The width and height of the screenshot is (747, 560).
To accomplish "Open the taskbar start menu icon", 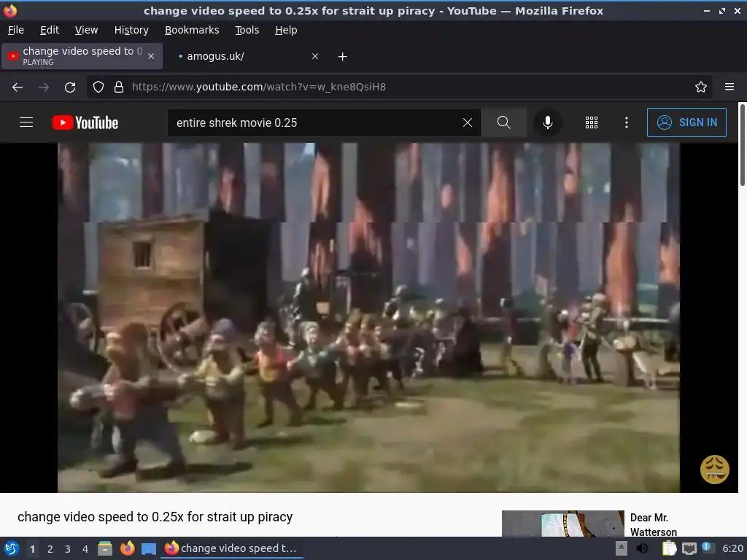I will click(x=12, y=548).
